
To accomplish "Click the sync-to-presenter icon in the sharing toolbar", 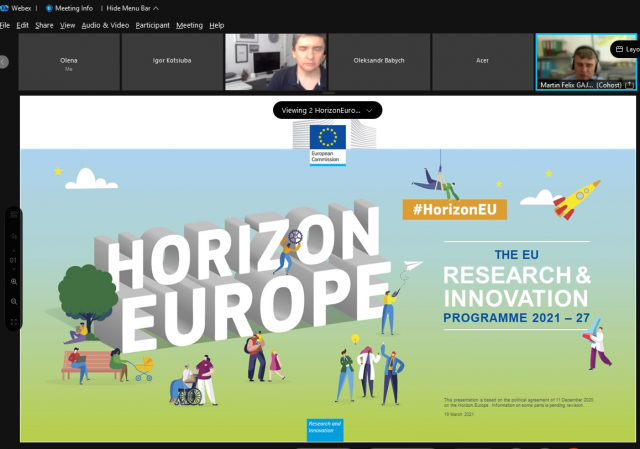I will click(13, 236).
